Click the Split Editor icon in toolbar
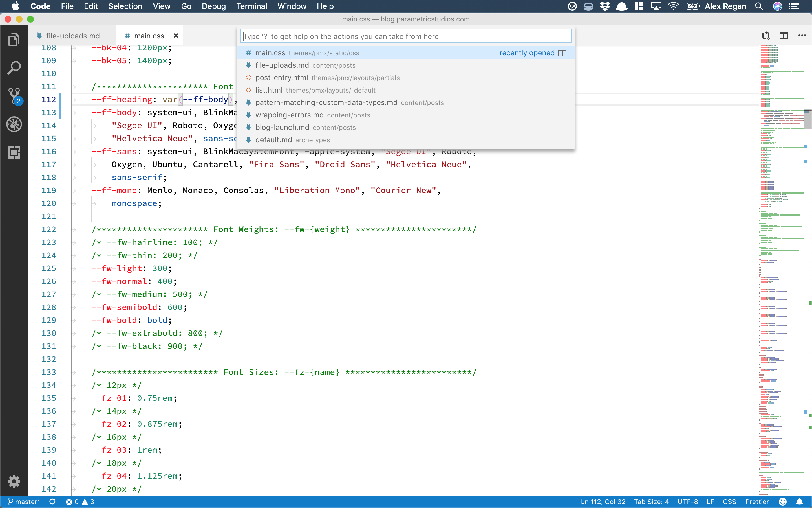812x508 pixels. 784,36
